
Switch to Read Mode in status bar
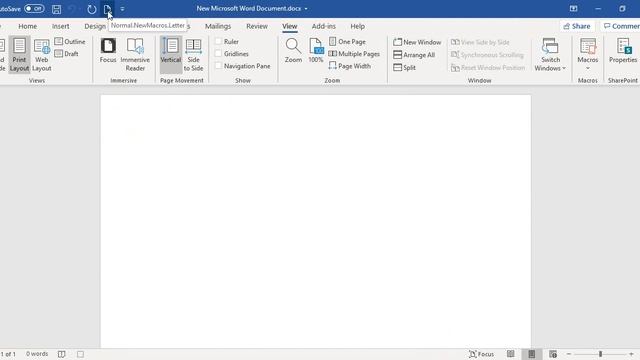[x=511, y=354]
